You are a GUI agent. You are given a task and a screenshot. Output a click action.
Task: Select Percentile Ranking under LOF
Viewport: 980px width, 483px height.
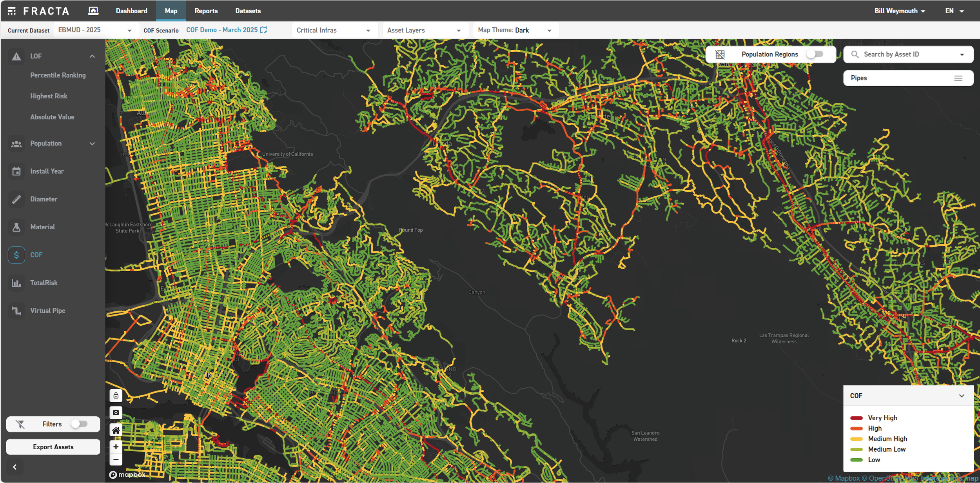tap(58, 75)
